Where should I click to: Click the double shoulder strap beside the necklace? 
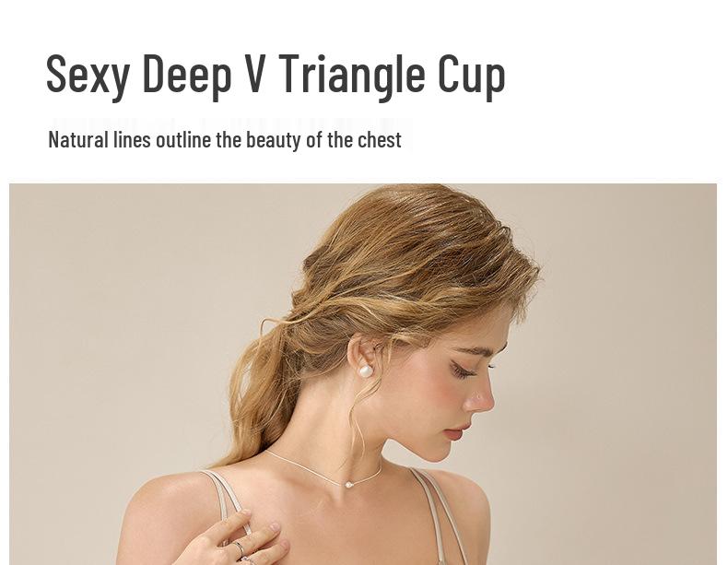point(439,515)
